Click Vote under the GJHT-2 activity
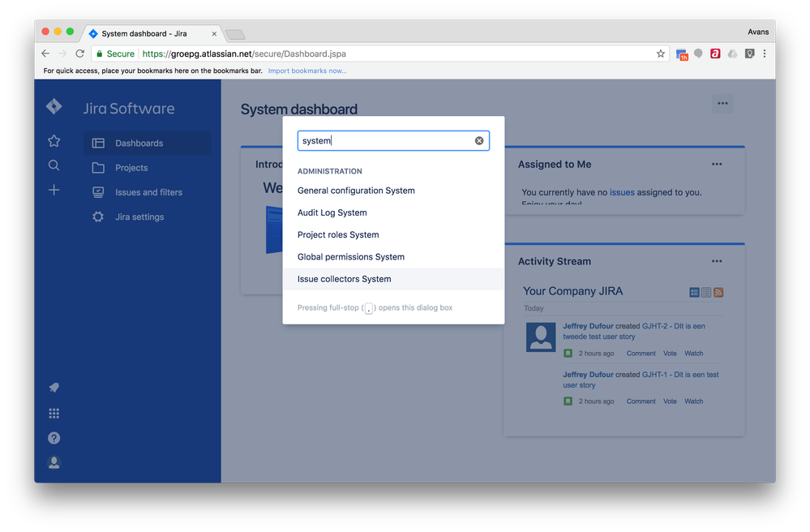Viewport: 810px width, 532px height. (x=670, y=354)
